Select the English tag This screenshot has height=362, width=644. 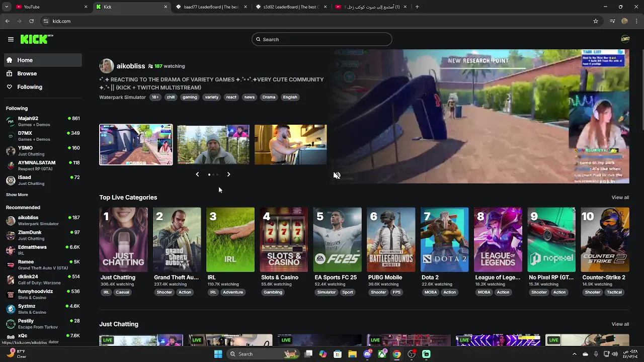[290, 97]
